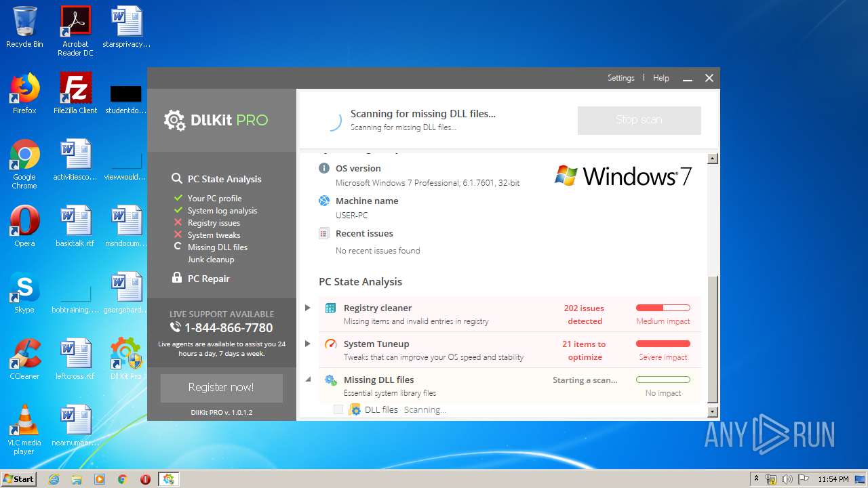Select System log analysis step
The image size is (868, 488).
[222, 211]
